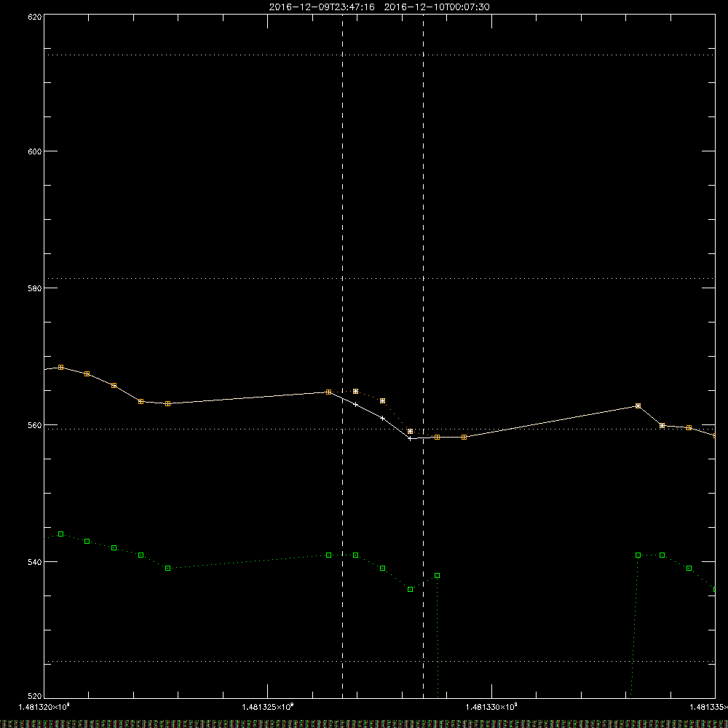Select the lowest green square marker near 536 between dashed lines
The height and width of the screenshot is (728, 728).
coord(410,589)
